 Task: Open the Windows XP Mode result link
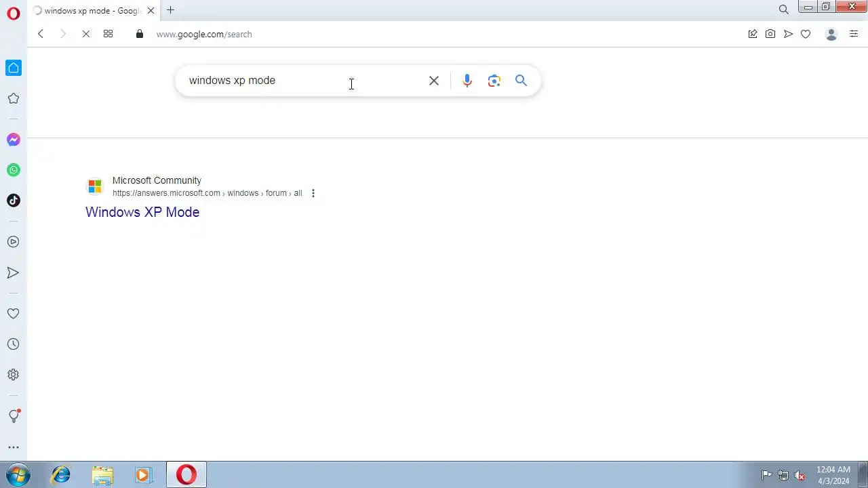142,212
